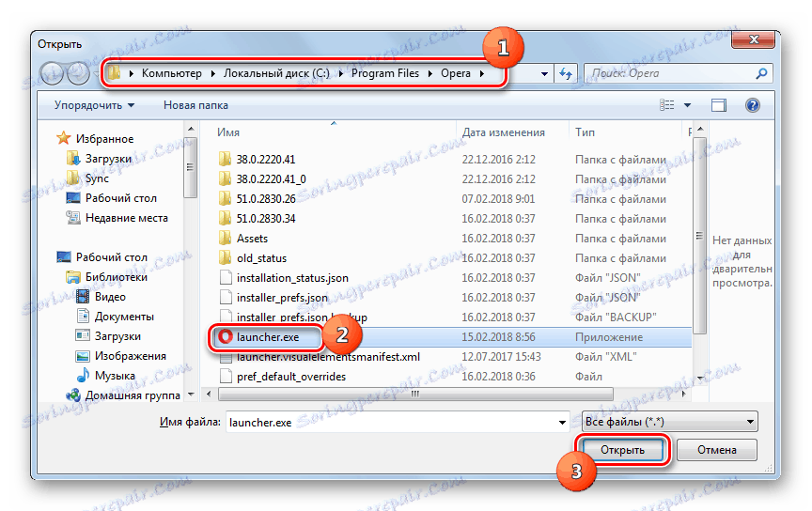812x511 pixels.
Task: Click the Изображения library icon
Action: pyautogui.click(x=83, y=356)
